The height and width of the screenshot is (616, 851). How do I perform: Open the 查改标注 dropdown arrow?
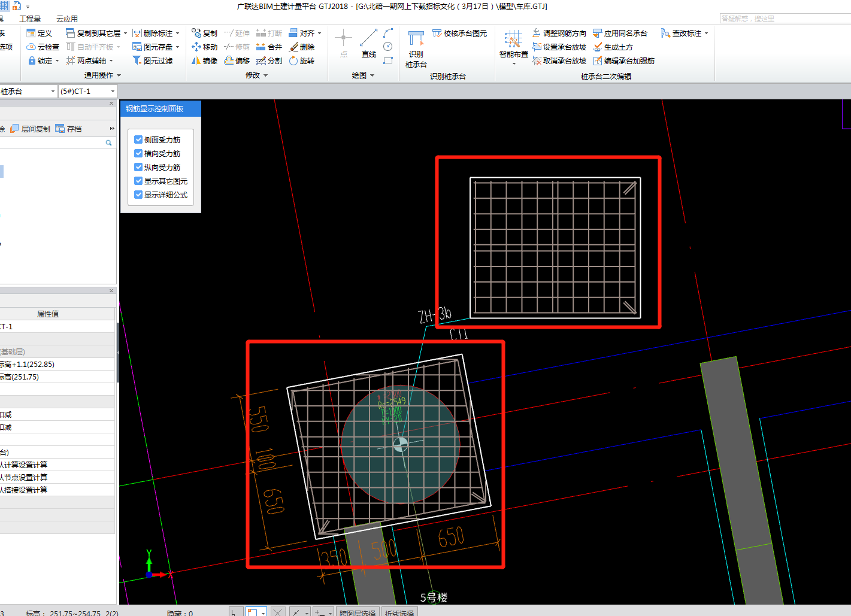(707, 34)
